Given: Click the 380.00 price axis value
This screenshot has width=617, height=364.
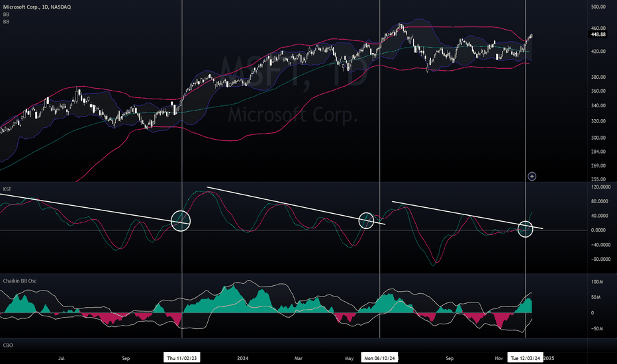Looking at the screenshot, I should [598, 77].
